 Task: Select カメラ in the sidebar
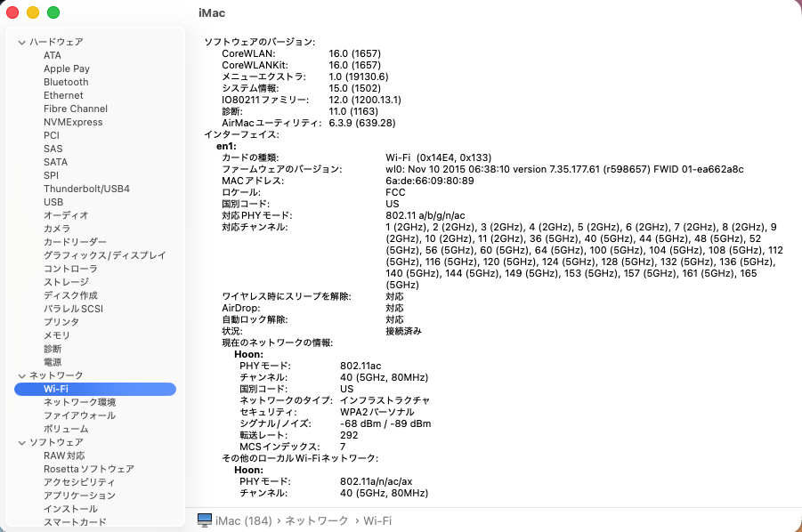57,229
